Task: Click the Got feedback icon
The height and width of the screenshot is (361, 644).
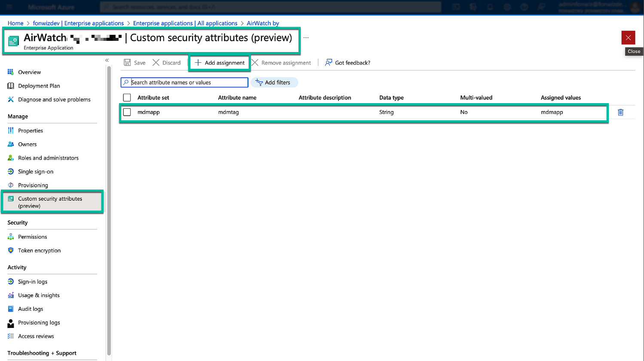Action: [329, 63]
